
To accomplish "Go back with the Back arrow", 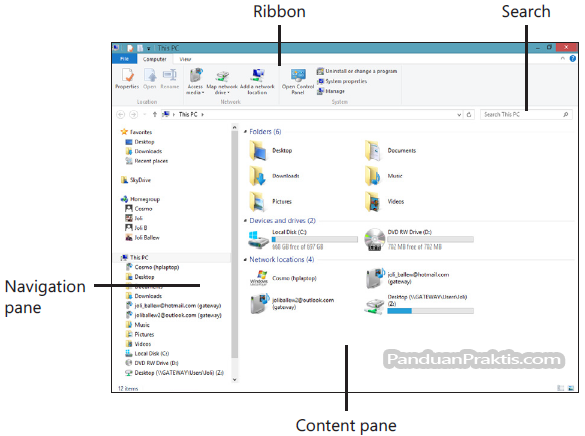I will 121,115.
